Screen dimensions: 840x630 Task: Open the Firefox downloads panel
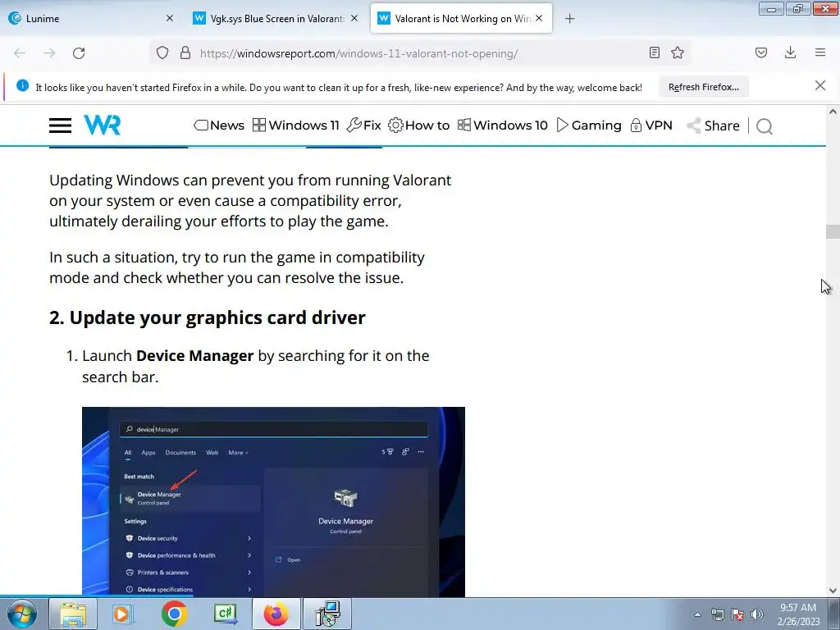coord(790,52)
